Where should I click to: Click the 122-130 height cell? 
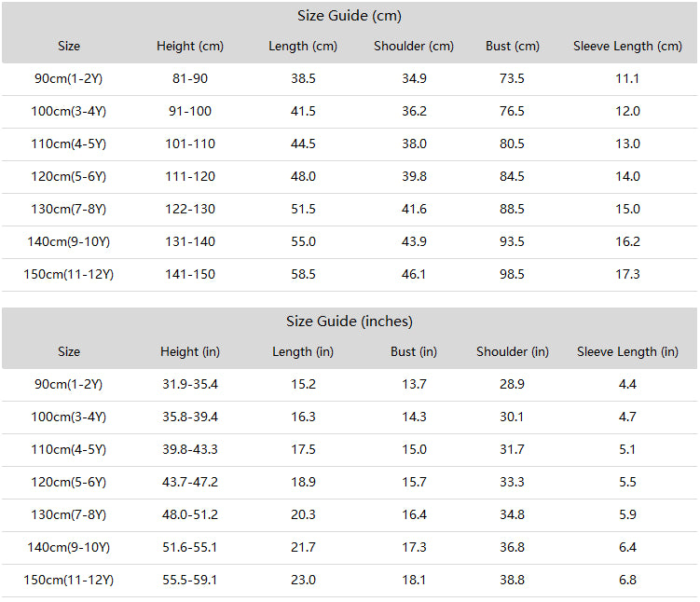click(190, 209)
